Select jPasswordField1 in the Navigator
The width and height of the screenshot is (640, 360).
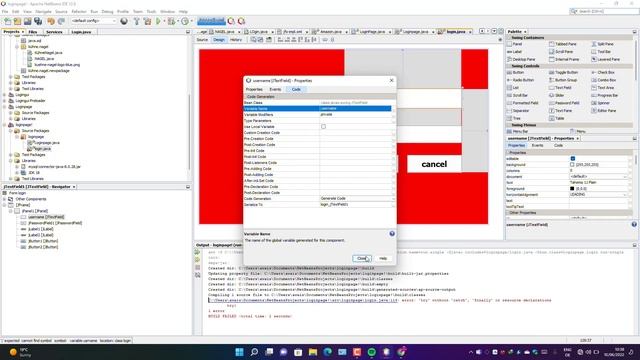pyautogui.click(x=55, y=223)
